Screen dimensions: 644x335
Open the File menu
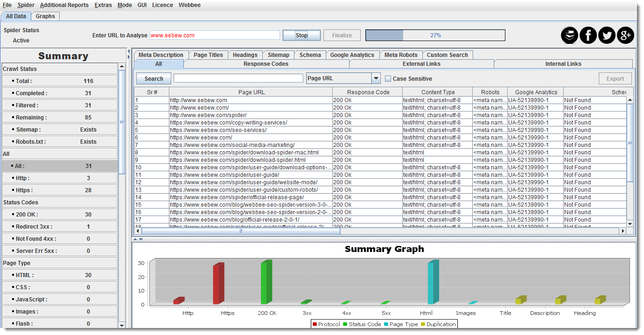coord(7,5)
